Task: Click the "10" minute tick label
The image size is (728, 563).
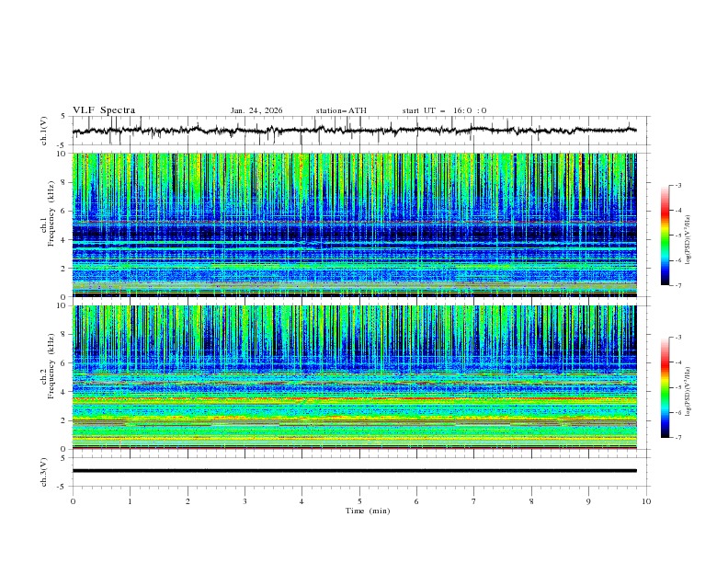Action: pos(646,501)
